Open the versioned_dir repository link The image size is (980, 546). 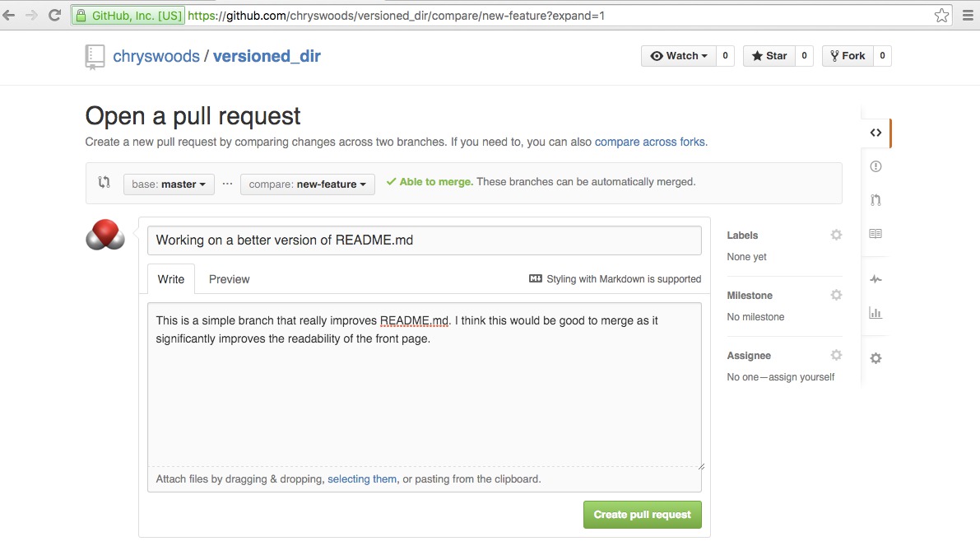[x=267, y=56]
